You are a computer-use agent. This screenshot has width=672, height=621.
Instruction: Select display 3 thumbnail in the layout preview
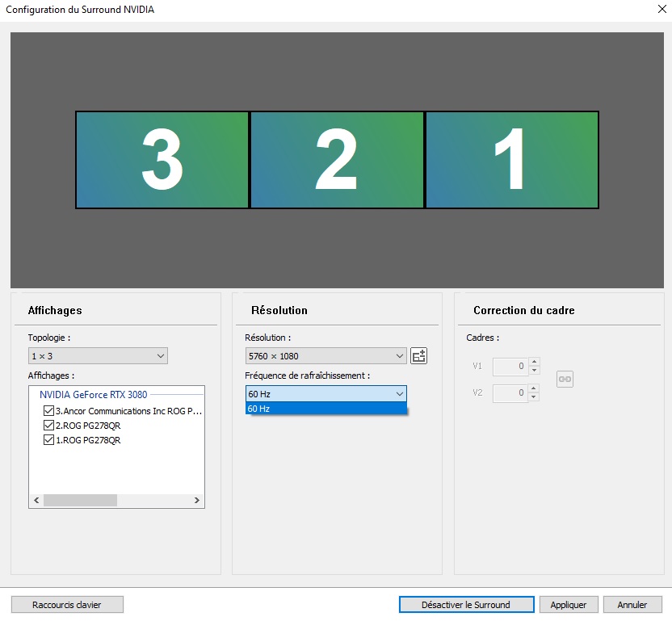pos(162,160)
